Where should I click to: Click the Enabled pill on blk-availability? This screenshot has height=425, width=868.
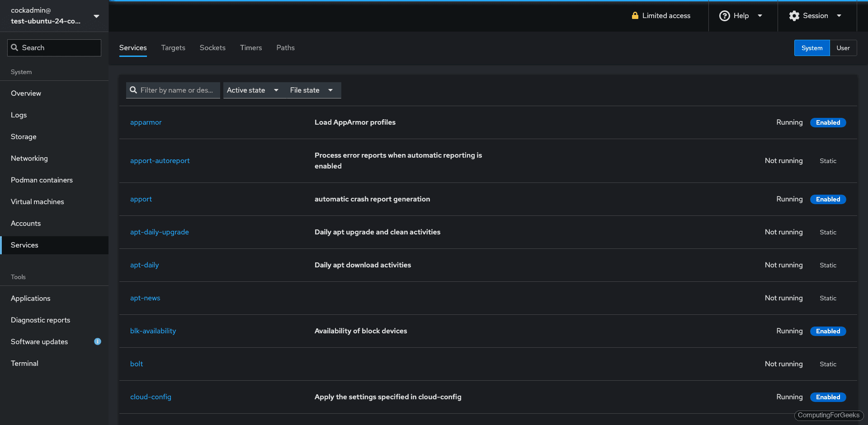(828, 331)
